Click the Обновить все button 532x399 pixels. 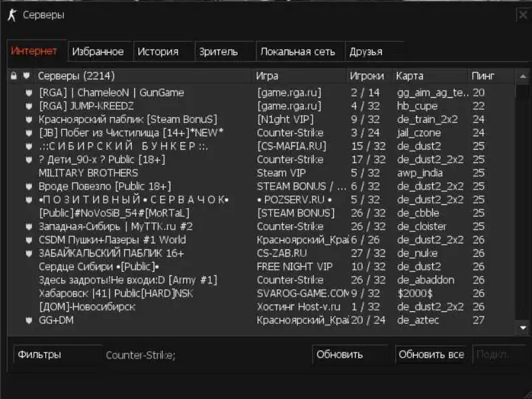point(432,354)
